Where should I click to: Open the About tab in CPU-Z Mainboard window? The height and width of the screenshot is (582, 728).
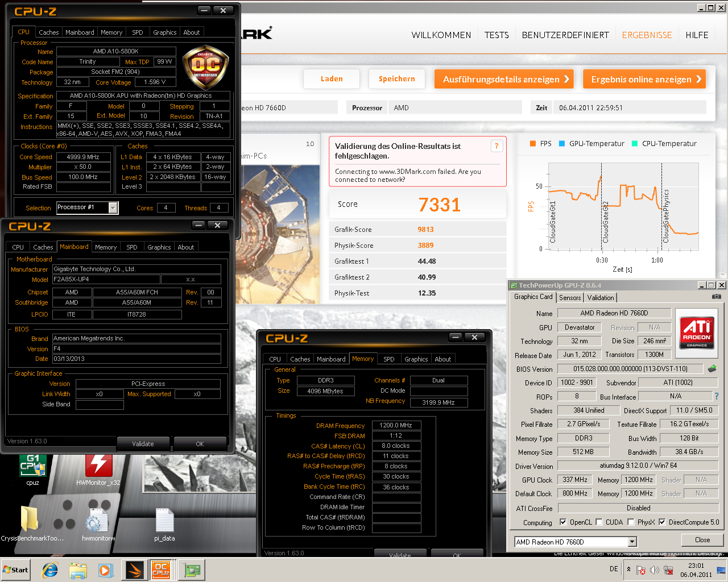(186, 247)
